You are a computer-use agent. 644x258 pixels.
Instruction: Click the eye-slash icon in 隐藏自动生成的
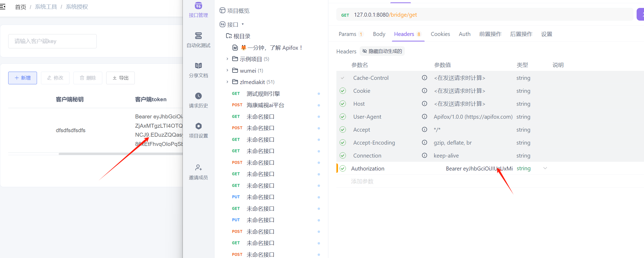[365, 51]
